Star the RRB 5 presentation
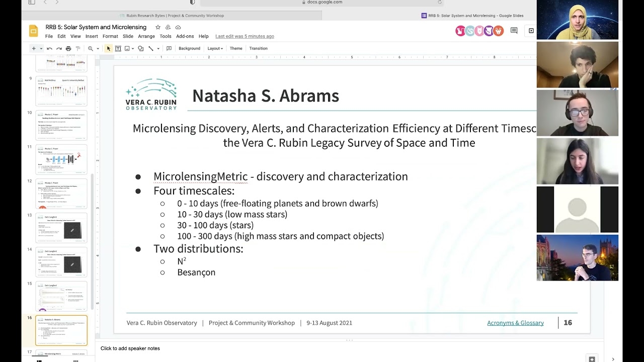This screenshot has width=644, height=362. (x=158, y=27)
